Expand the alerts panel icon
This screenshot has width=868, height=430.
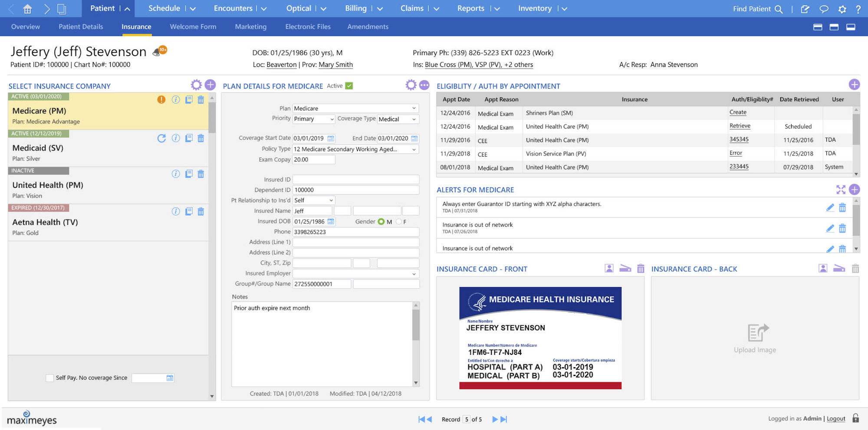[841, 190]
